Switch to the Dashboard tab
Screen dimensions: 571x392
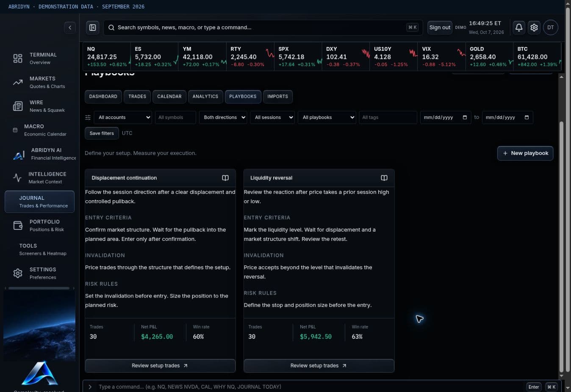click(103, 97)
